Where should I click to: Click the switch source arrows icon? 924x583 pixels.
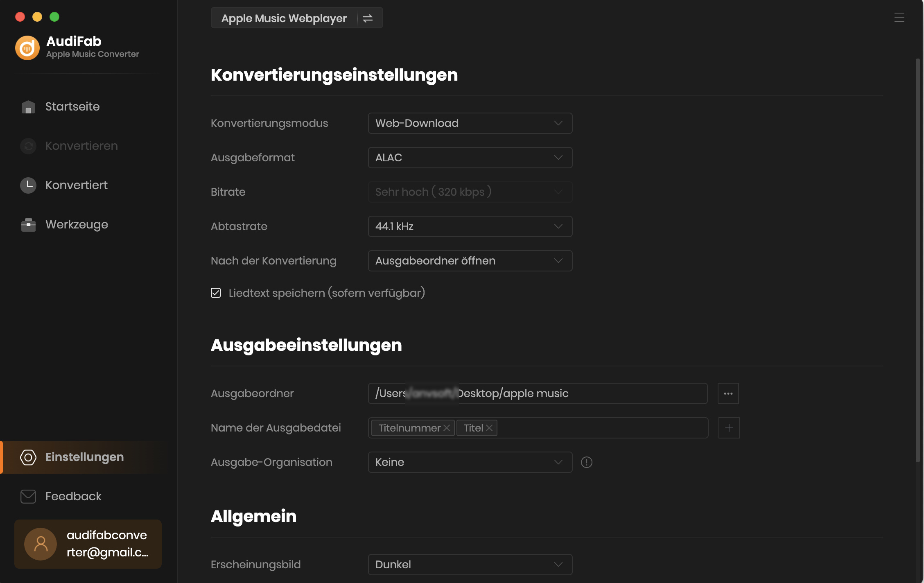[x=368, y=18]
